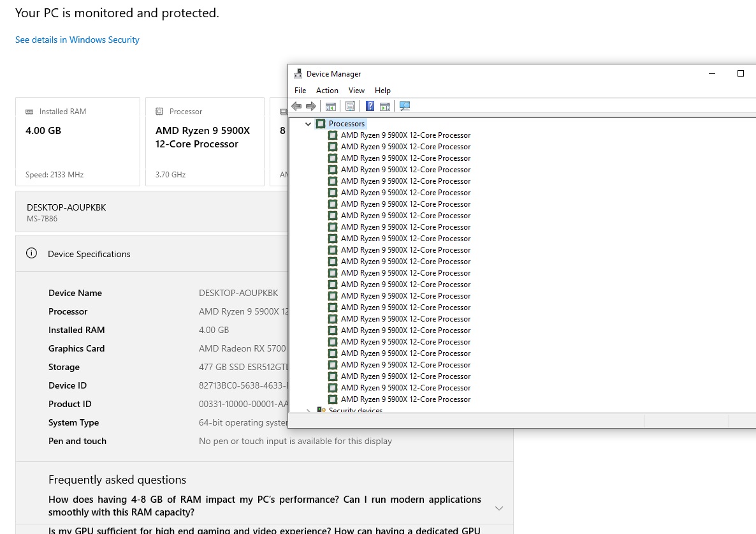Click Show/Hide Console Tree toolbar icon

pyautogui.click(x=331, y=107)
